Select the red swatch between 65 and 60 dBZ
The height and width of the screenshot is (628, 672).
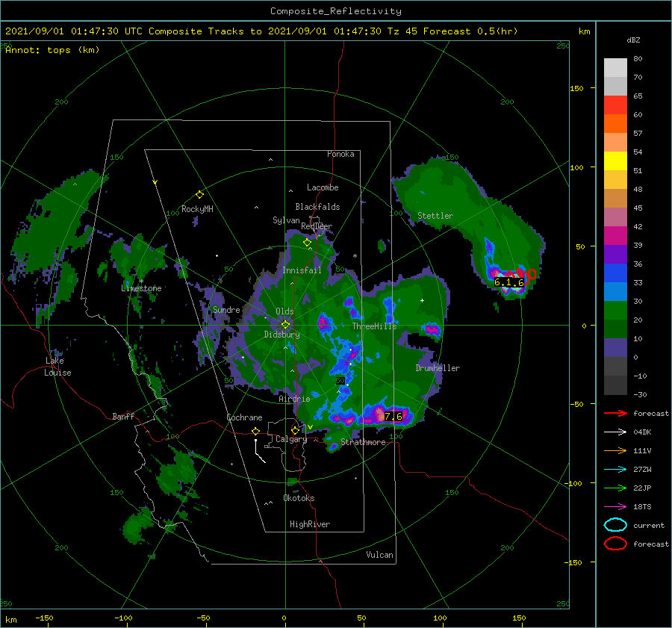pyautogui.click(x=615, y=105)
